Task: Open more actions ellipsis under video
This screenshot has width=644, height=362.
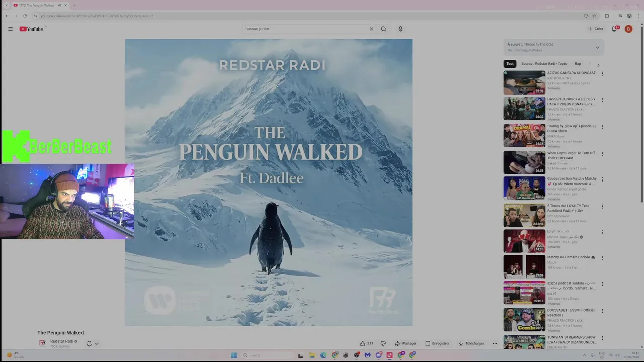Action: [495, 343]
